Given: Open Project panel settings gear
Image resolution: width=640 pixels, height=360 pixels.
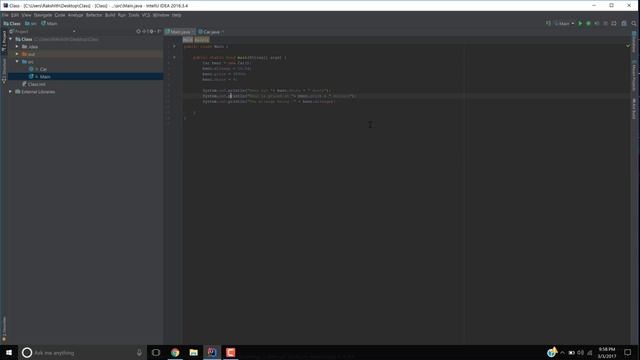Looking at the screenshot, I should click(x=152, y=31).
